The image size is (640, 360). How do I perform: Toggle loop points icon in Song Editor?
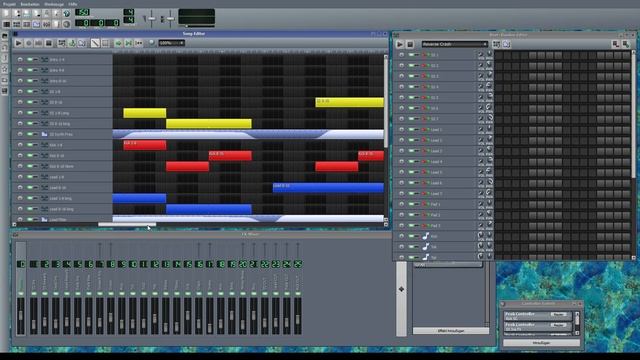tap(129, 43)
